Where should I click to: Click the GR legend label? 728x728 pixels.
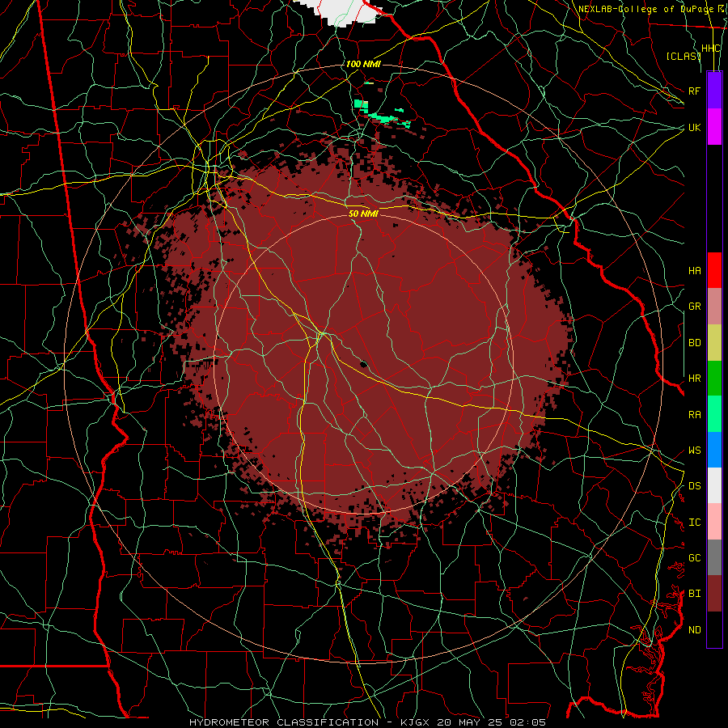point(695,307)
